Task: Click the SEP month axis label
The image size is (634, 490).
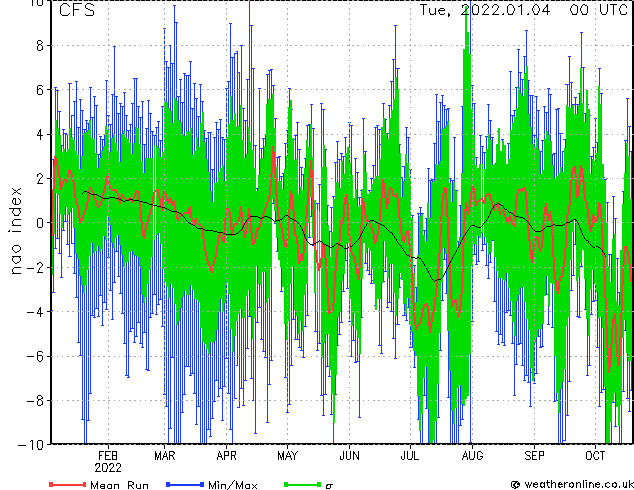Action: coord(534,456)
